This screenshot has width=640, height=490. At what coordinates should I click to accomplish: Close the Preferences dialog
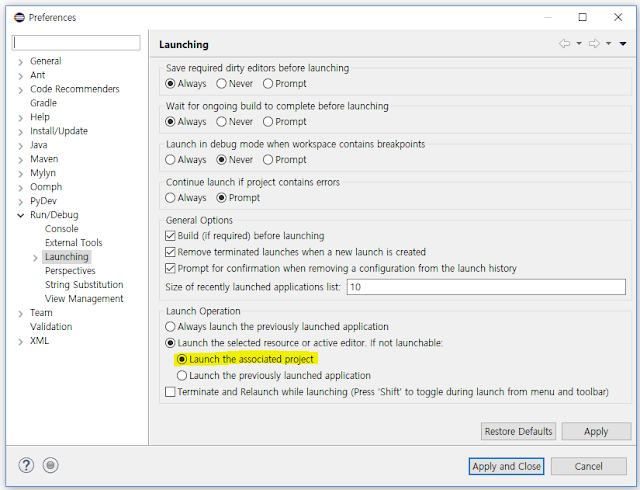pos(618,17)
